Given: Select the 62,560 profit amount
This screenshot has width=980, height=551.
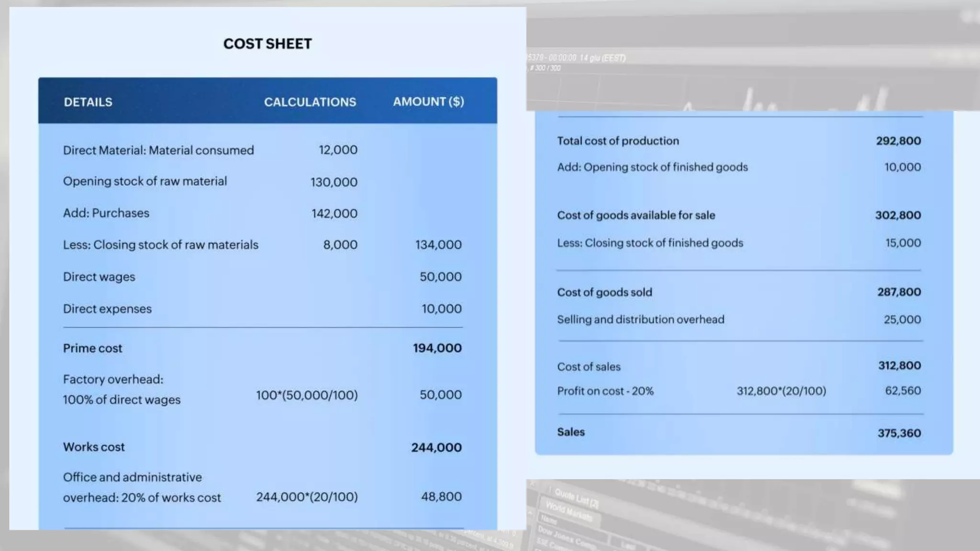Looking at the screenshot, I should pos(903,390).
